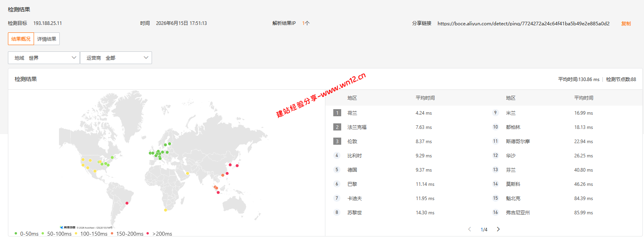Click the 魁北克 region name
644x242 pixels.
[x=513, y=199]
